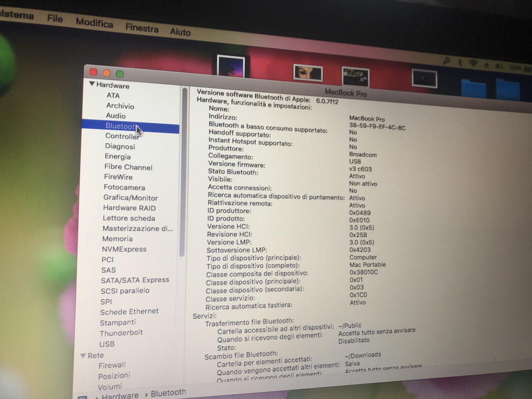Select Grafica/Monitor in the sidebar
This screenshot has width=532, height=399.
click(131, 198)
